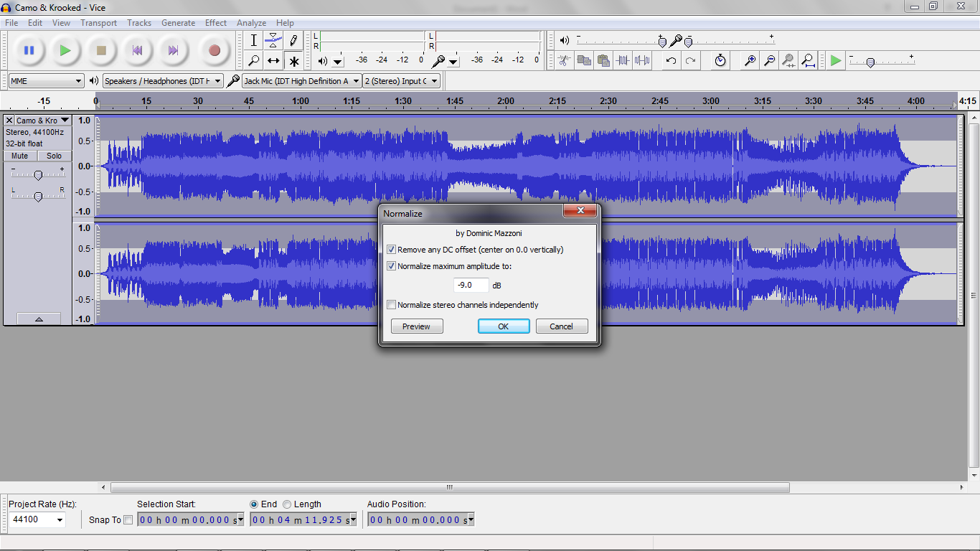Image resolution: width=980 pixels, height=551 pixels.
Task: Click Cancel in Normalize dialog
Action: [x=562, y=326]
